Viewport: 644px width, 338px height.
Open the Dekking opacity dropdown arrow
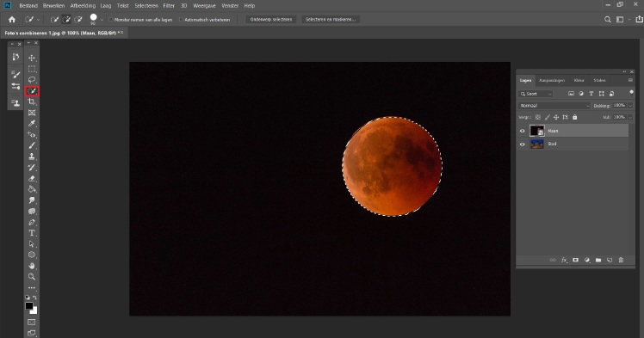tap(630, 106)
